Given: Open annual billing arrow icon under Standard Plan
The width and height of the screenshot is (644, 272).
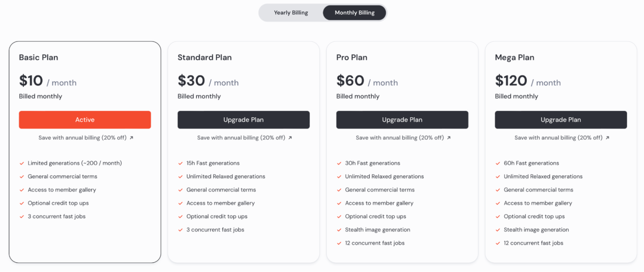Looking at the screenshot, I should (x=290, y=138).
